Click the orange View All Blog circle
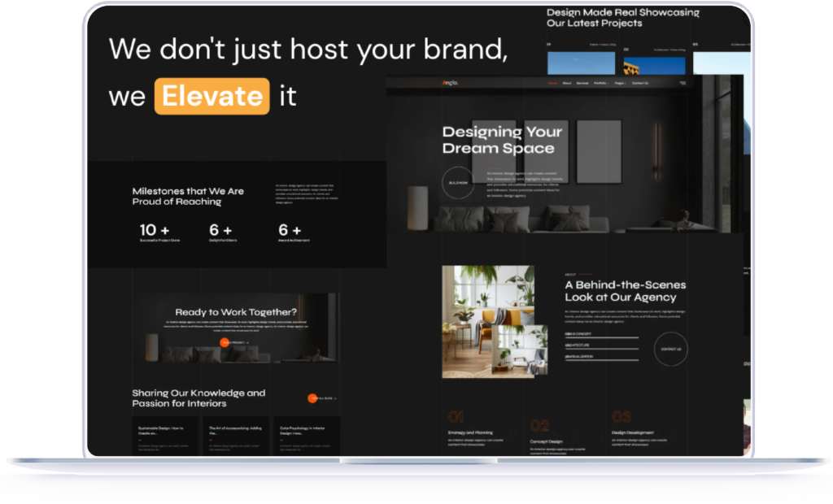This screenshot has height=504, width=833. 312,398
